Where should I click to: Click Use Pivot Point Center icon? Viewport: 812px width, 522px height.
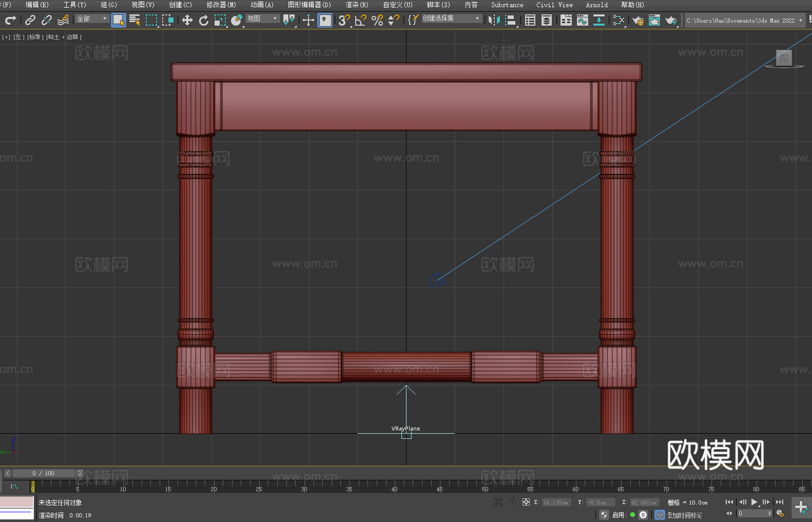point(289,20)
